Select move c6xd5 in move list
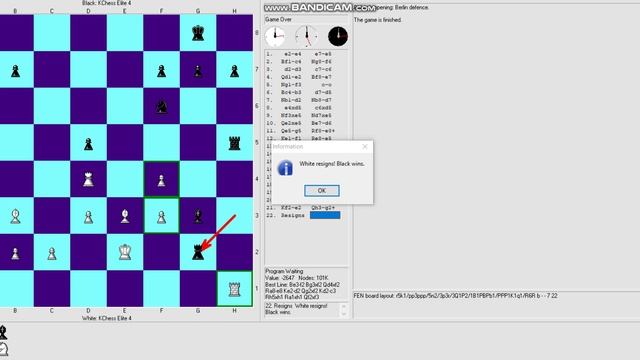This screenshot has height=360, width=640. pyautogui.click(x=323, y=108)
